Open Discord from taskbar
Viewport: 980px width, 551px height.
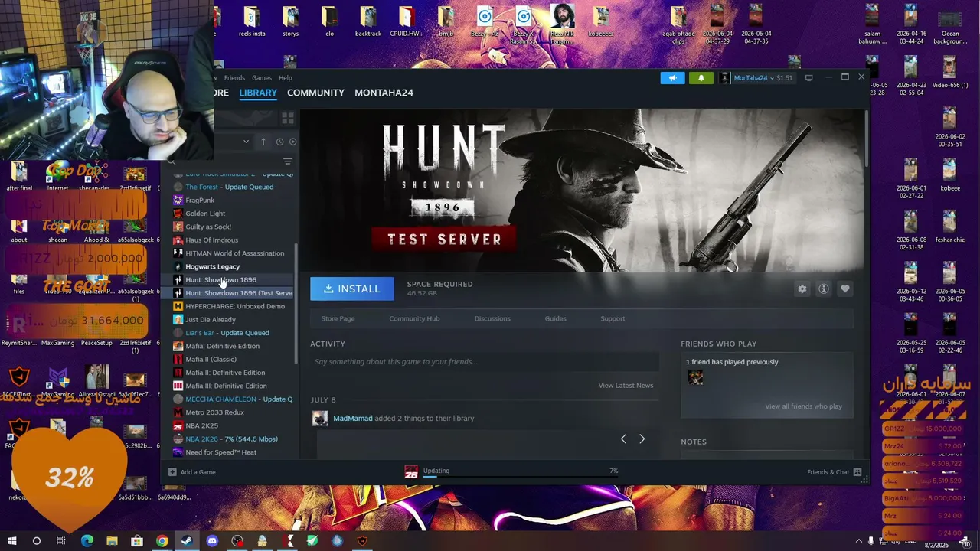click(212, 542)
